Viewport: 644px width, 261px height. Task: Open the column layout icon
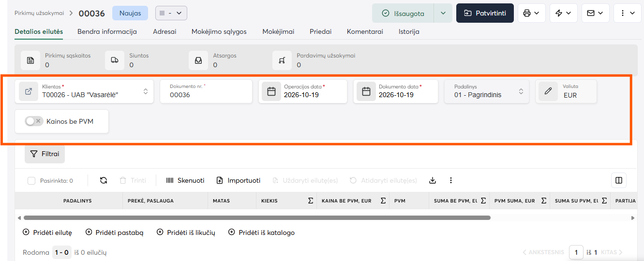point(618,180)
